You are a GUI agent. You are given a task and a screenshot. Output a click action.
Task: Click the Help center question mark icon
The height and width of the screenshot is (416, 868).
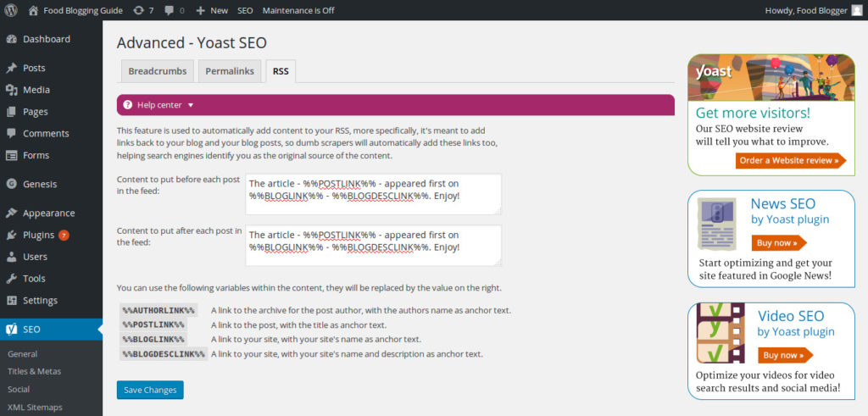point(128,104)
